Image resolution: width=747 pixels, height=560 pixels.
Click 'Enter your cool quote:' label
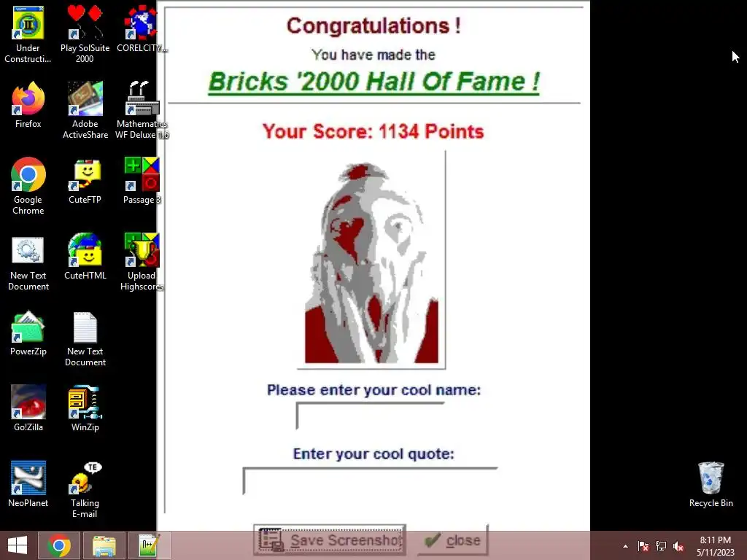(x=373, y=454)
